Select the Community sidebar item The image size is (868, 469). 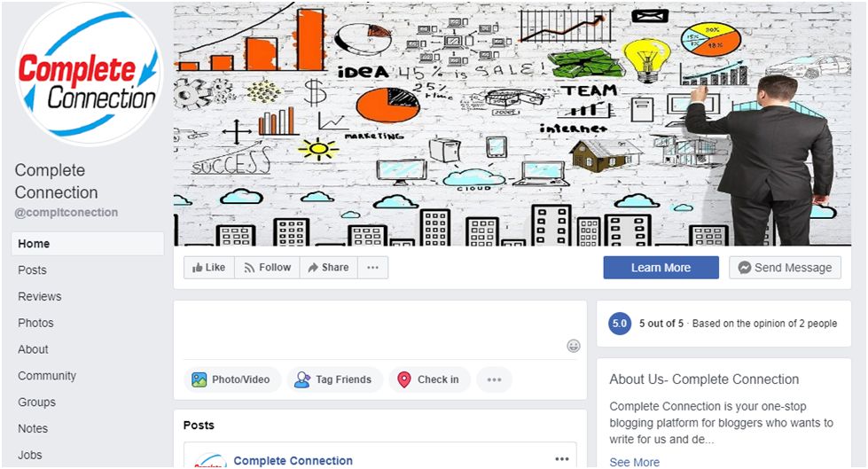47,375
